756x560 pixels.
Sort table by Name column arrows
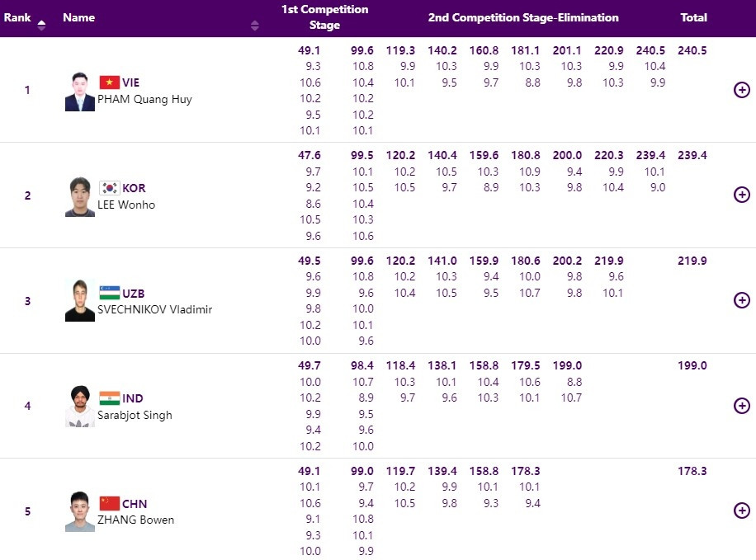point(254,26)
